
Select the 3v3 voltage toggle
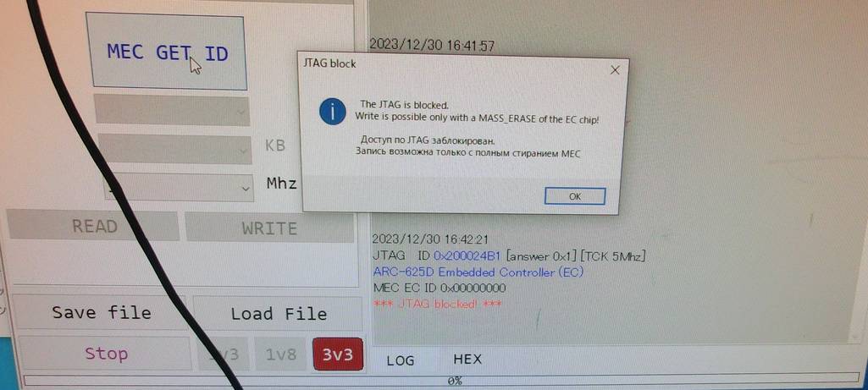click(x=338, y=354)
